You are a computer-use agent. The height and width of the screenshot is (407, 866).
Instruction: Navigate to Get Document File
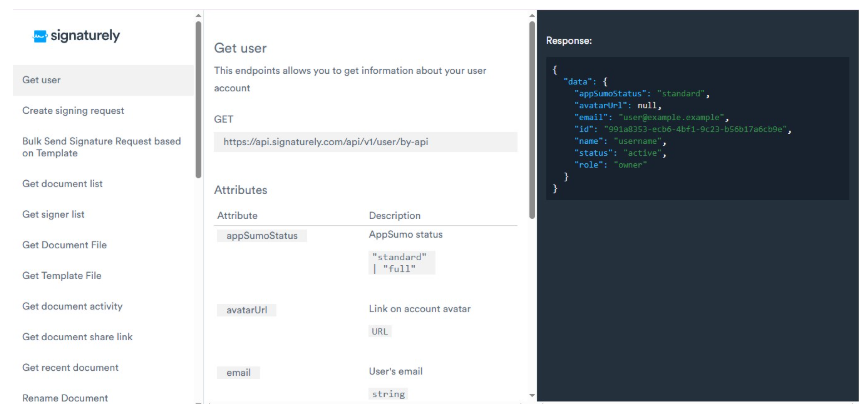[x=64, y=245]
